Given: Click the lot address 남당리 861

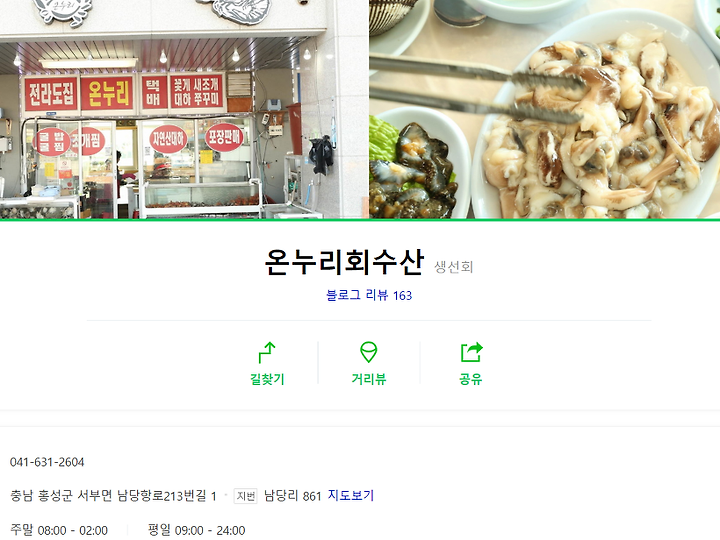Looking at the screenshot, I should 292,496.
